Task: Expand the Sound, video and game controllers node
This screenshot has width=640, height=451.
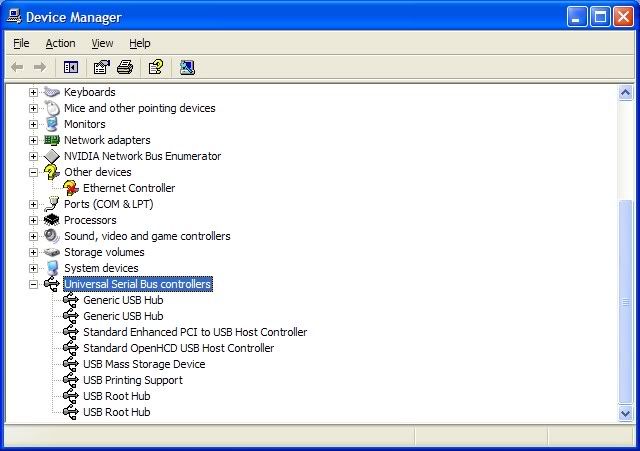Action: point(33,236)
